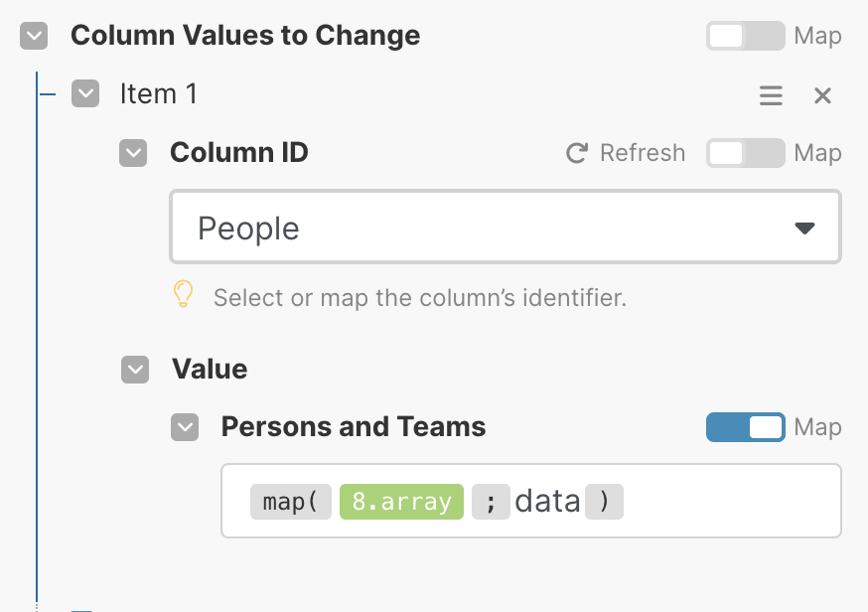Click the closing parenthesis token
The height and width of the screenshot is (612, 868).
click(604, 502)
